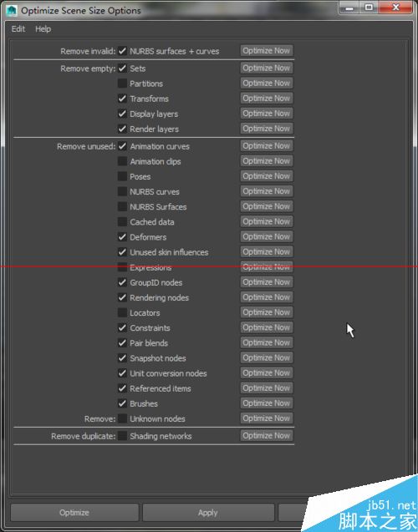Click Optimize Now for Unknown nodes
The image size is (418, 532).
[267, 418]
